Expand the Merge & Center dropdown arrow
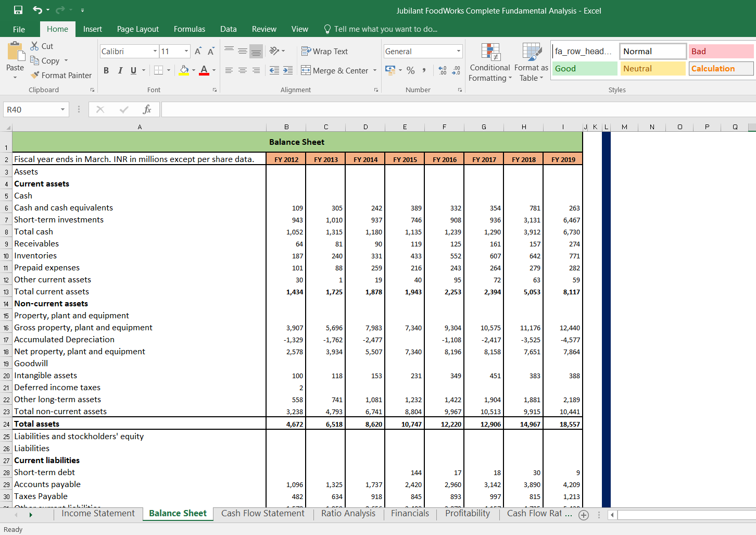Screen dimensions: 756x535 point(375,70)
